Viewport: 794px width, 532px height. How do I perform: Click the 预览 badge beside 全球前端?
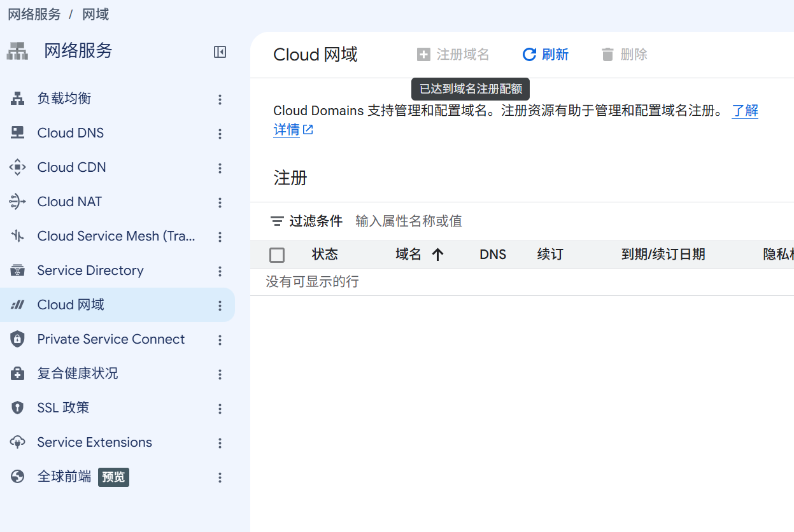(113, 477)
